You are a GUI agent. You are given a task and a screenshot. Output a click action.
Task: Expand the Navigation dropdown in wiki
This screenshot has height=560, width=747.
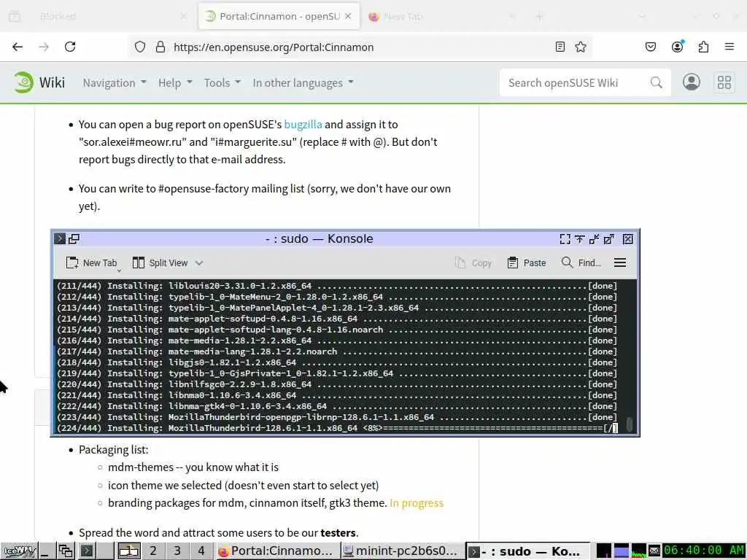(x=115, y=83)
